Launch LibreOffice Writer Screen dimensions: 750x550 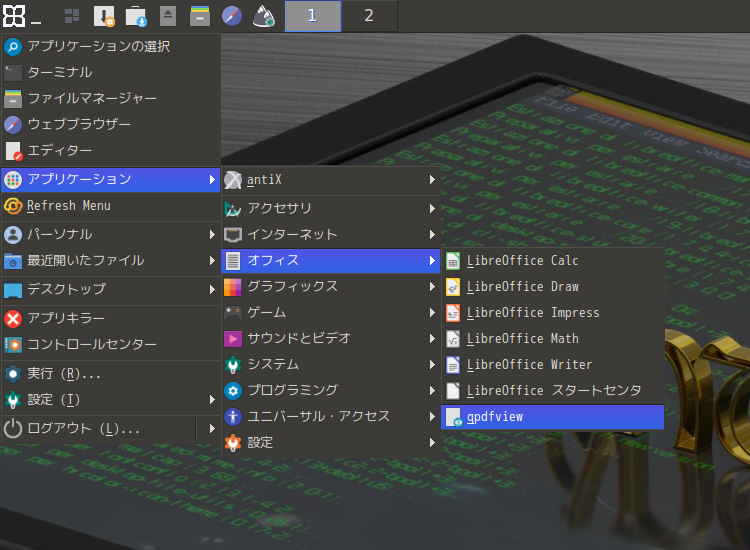point(552,364)
